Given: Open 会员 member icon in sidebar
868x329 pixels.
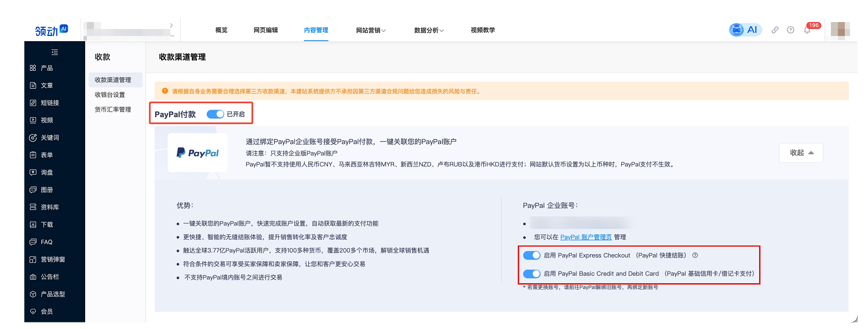Looking at the screenshot, I should click(x=33, y=312).
